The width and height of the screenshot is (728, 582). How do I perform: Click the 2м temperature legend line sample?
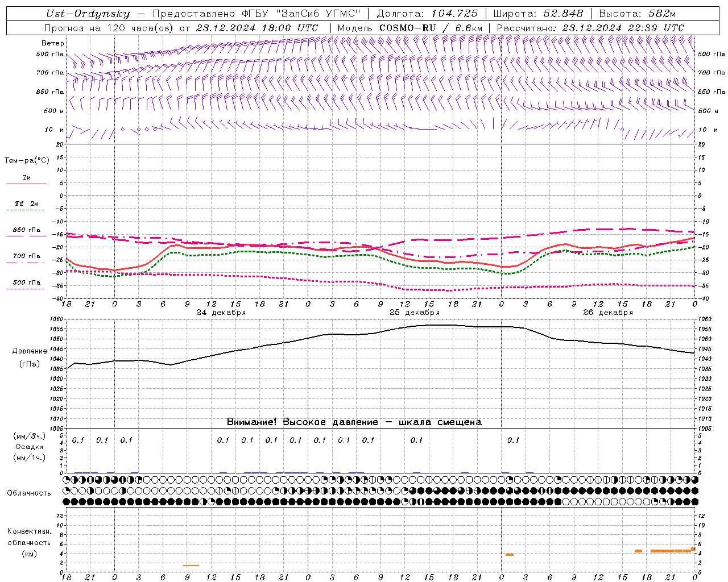click(26, 184)
